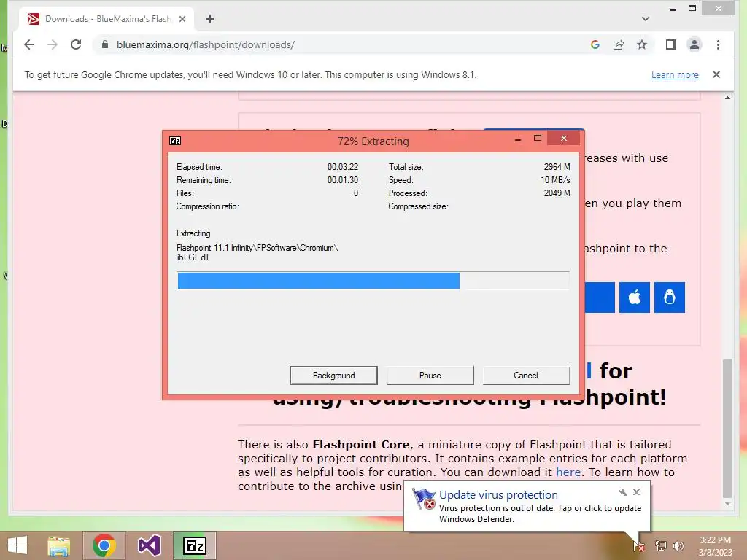Click Chrome's forward arrow
This screenshot has height=560, width=747.
[x=53, y=44]
